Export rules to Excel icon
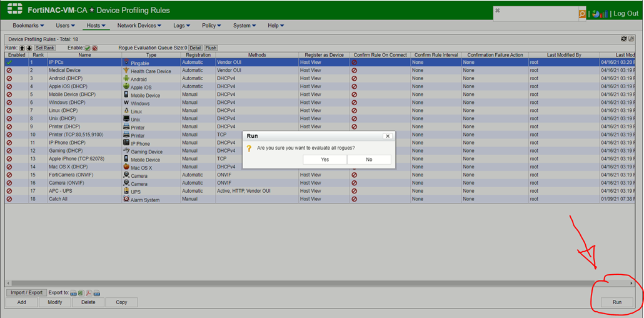Screen dimensions: 644x318 click(81, 293)
